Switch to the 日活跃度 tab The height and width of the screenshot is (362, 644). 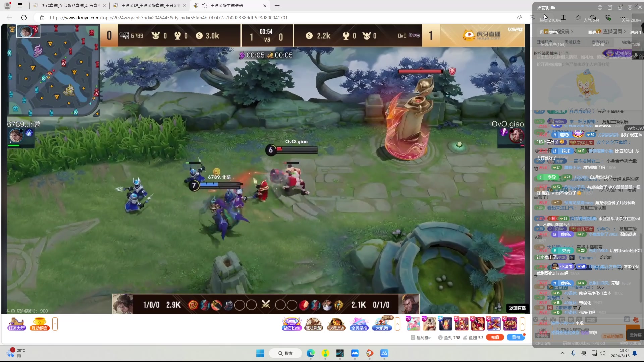pyautogui.click(x=544, y=42)
